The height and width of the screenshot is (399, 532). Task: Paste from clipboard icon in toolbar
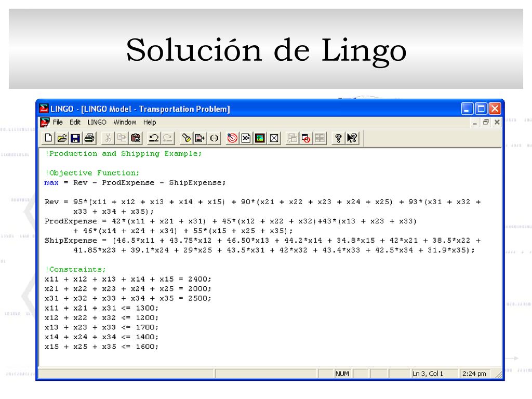pyautogui.click(x=136, y=138)
